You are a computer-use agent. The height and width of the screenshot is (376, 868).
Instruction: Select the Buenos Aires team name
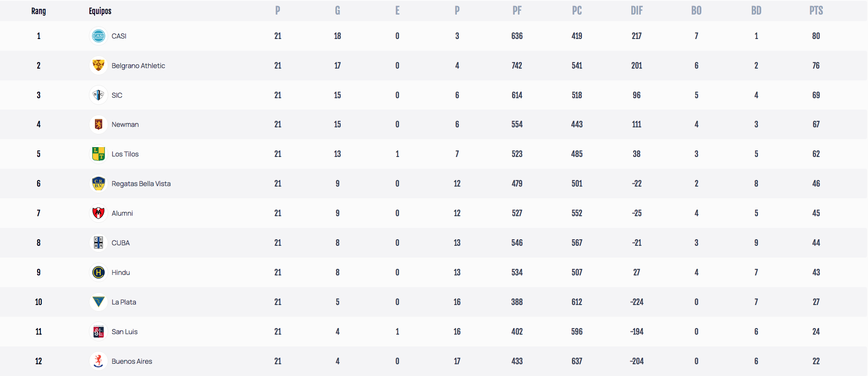click(x=132, y=361)
